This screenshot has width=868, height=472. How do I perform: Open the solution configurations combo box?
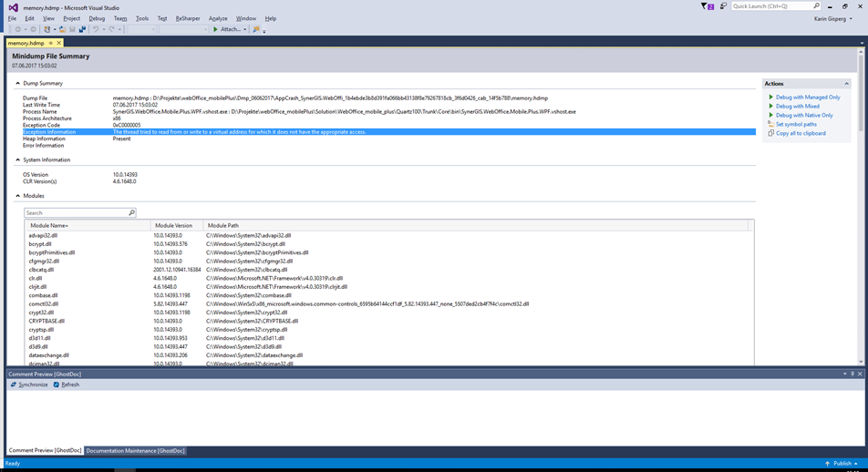click(141, 29)
